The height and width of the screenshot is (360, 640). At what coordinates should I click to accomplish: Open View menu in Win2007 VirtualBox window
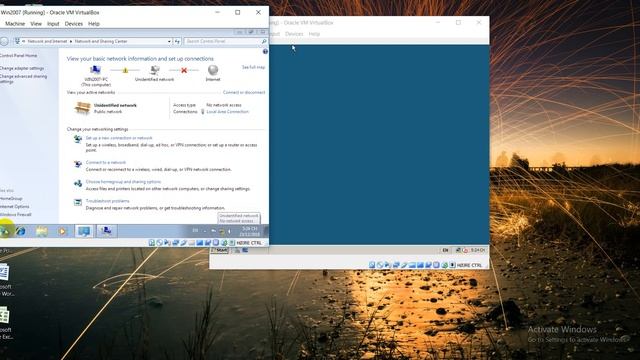[36, 24]
